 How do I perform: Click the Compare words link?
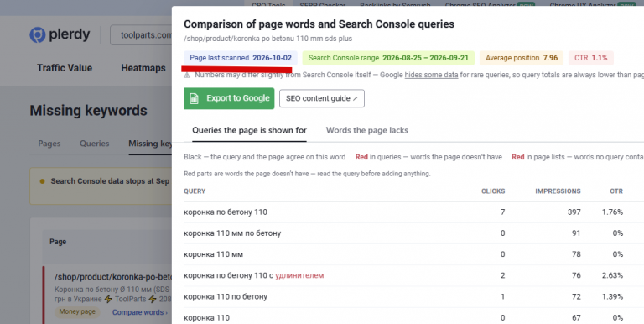point(140,312)
